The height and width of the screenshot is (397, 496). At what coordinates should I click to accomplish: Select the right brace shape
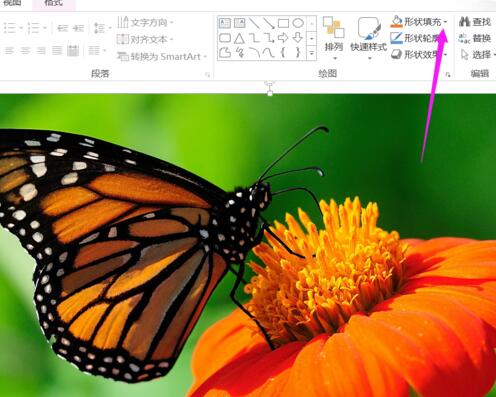pyautogui.click(x=298, y=52)
